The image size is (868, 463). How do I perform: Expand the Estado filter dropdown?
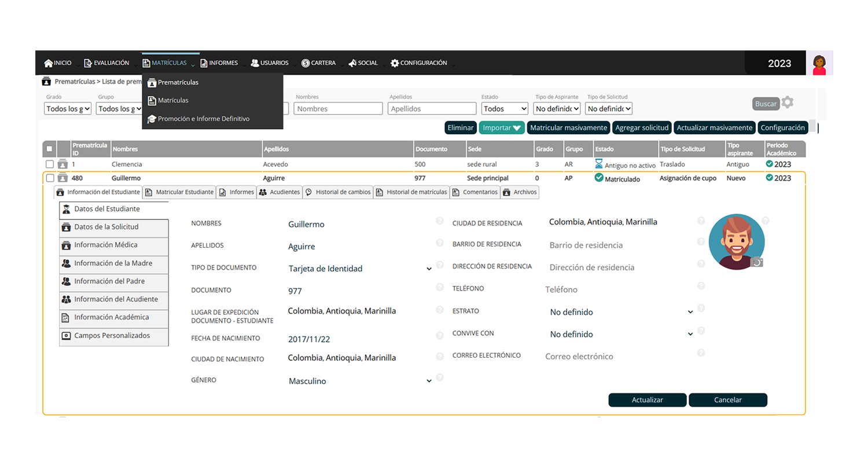505,109
